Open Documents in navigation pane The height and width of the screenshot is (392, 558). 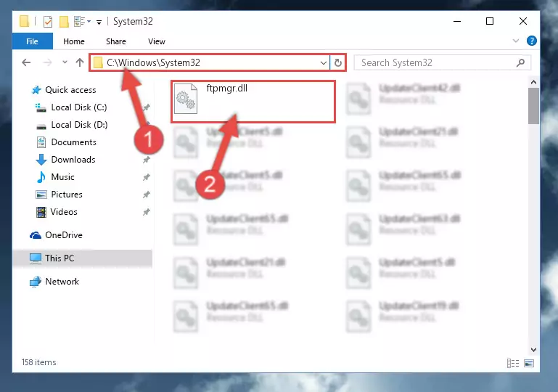click(x=74, y=142)
